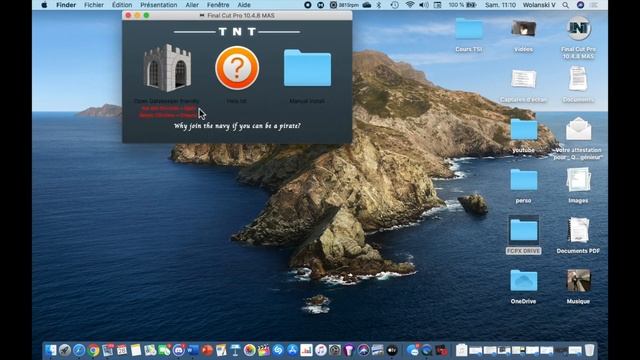This screenshot has height=360, width=640.
Task: Click the battery 100 % indicator
Action: 462,5
